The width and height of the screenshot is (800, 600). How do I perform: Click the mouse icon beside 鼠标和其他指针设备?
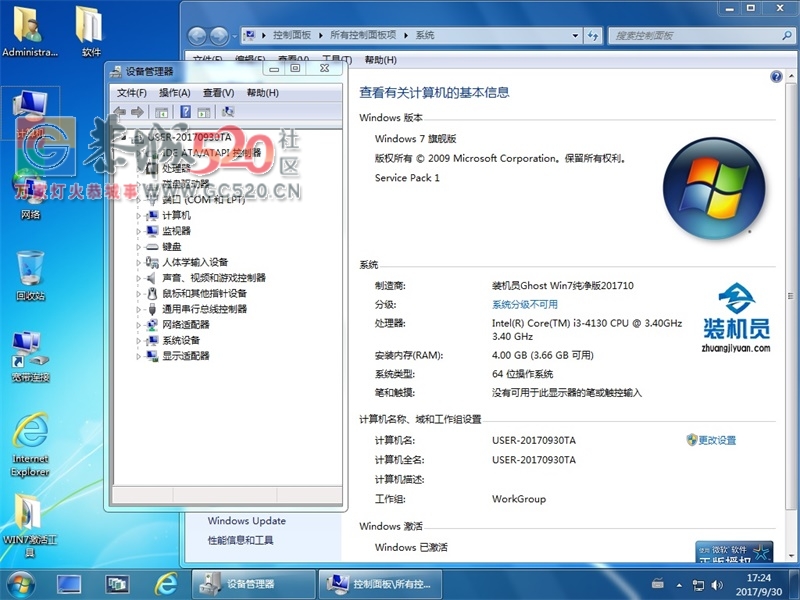(x=152, y=293)
